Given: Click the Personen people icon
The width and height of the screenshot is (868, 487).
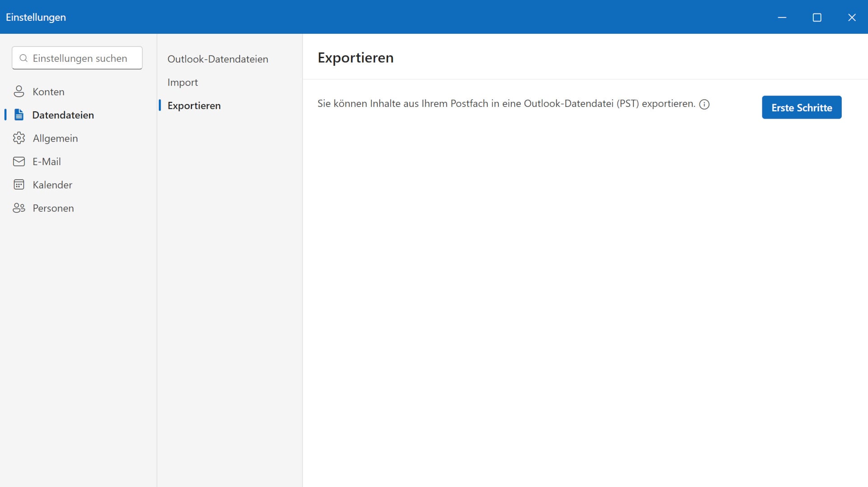Looking at the screenshot, I should coord(19,208).
